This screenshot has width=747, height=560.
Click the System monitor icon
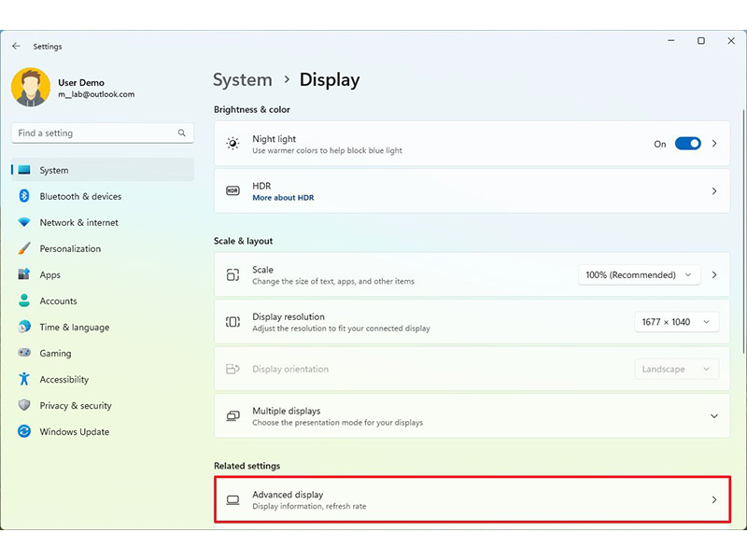24,170
